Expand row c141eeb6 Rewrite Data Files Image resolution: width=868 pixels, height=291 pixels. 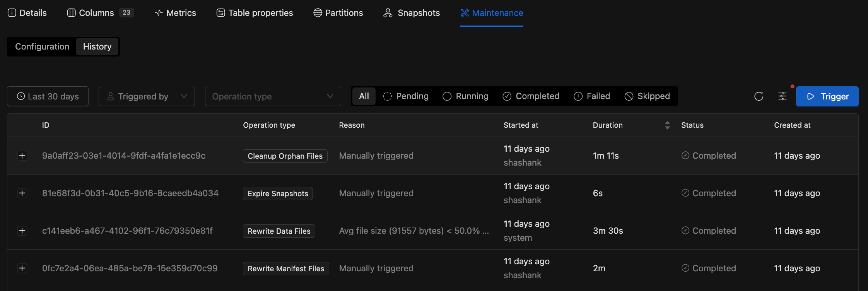click(22, 231)
